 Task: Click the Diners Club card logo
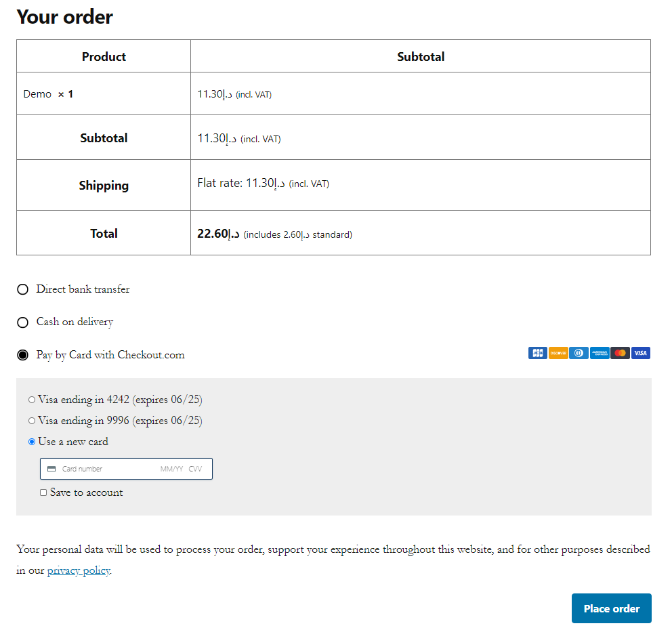click(x=579, y=353)
